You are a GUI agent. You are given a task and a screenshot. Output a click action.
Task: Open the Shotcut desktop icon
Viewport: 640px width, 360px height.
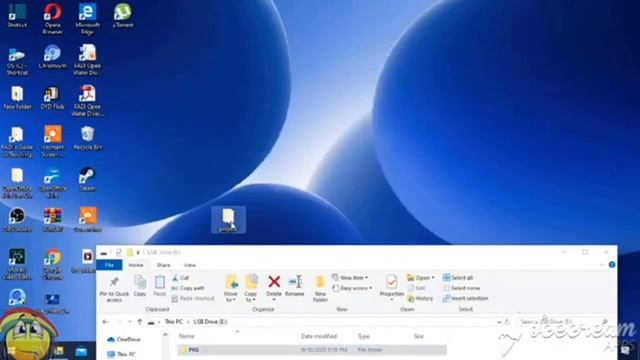click(x=17, y=15)
